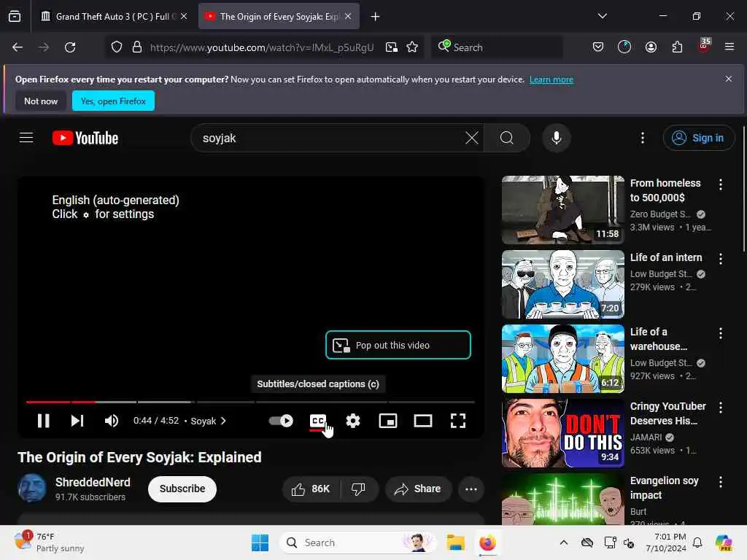Open extensions puzzle icon
This screenshot has width=747, height=560.
677,47
